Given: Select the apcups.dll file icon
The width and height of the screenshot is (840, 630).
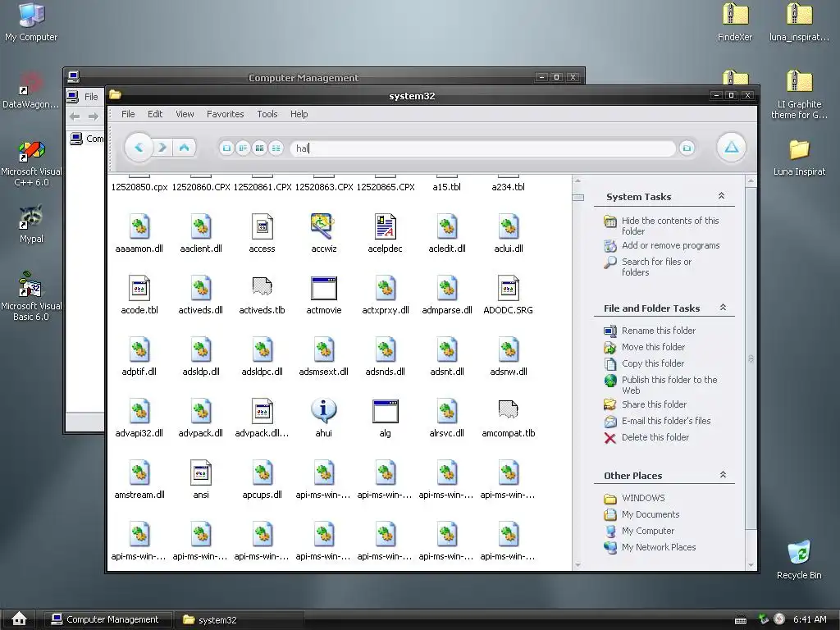Looking at the screenshot, I should [262, 472].
